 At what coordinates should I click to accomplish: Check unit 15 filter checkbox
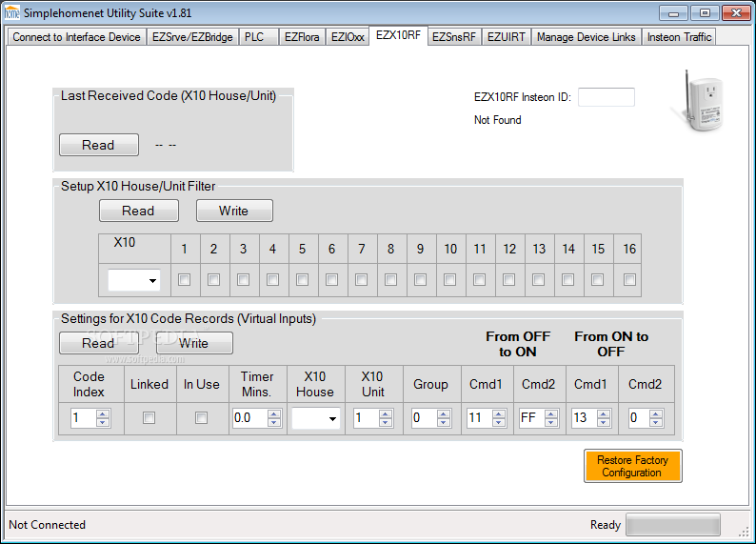pyautogui.click(x=597, y=280)
